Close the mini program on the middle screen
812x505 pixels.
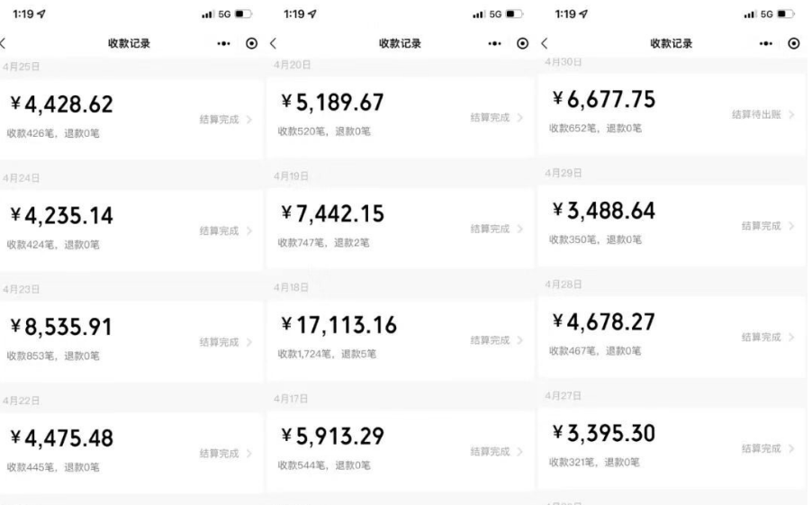pyautogui.click(x=522, y=43)
